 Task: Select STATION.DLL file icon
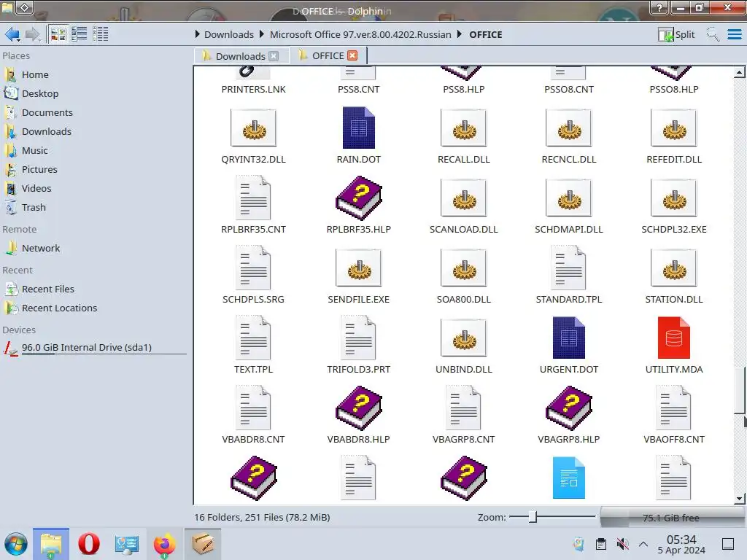pyautogui.click(x=674, y=268)
